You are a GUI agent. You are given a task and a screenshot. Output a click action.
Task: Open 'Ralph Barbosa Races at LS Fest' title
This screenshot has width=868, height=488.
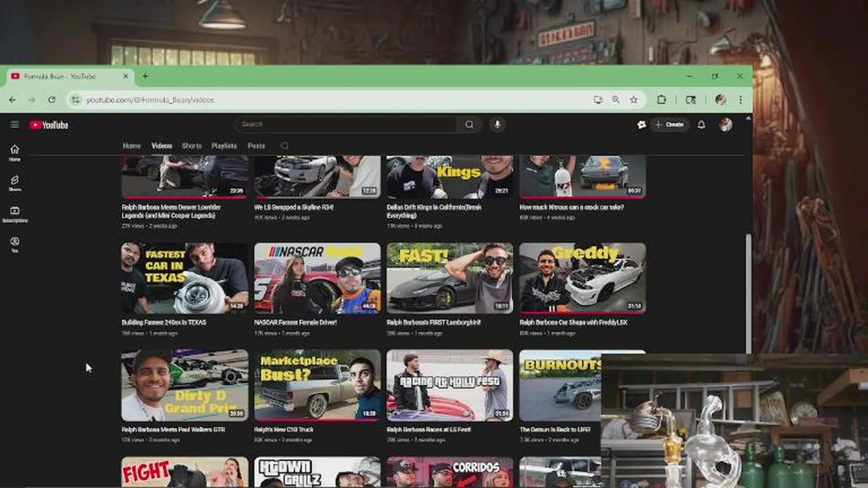coord(428,430)
